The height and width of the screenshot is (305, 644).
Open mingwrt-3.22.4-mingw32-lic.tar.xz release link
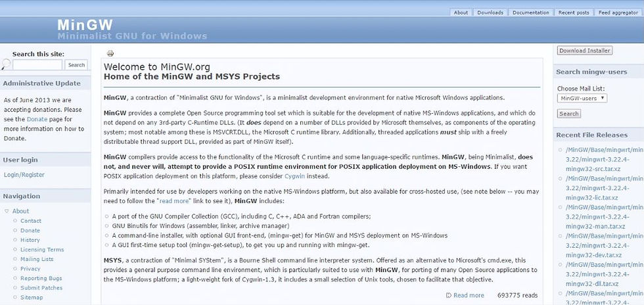tap(604, 188)
